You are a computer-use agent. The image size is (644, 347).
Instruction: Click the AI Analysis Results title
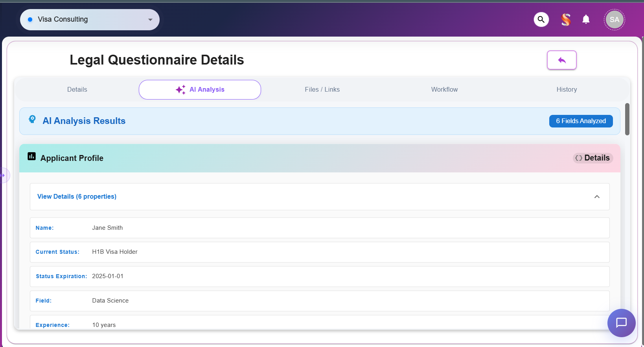[84, 121]
